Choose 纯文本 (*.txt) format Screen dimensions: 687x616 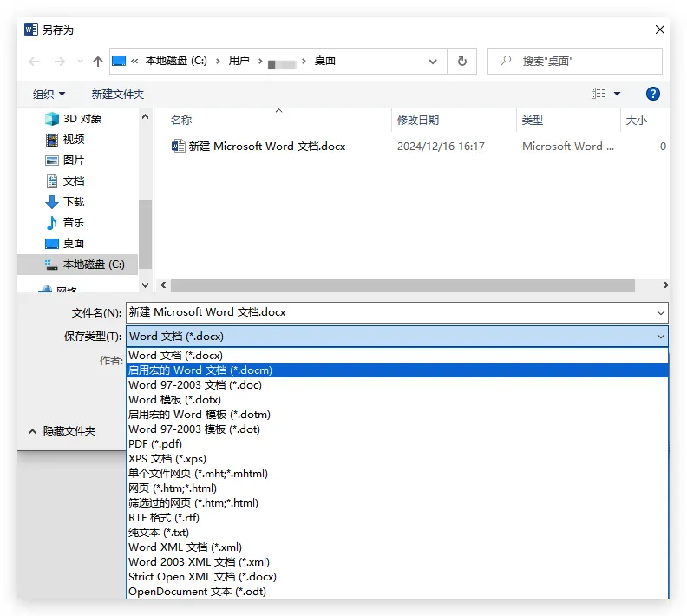(x=397, y=533)
